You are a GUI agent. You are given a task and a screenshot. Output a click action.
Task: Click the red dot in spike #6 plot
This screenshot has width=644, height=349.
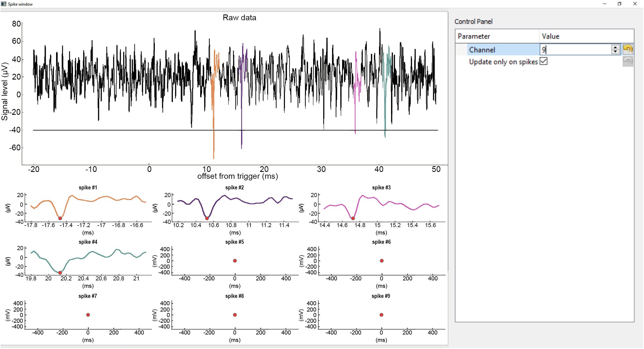pyautogui.click(x=381, y=261)
